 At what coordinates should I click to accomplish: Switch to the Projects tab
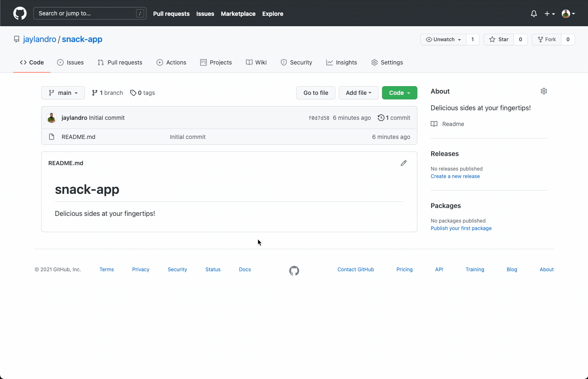(216, 62)
